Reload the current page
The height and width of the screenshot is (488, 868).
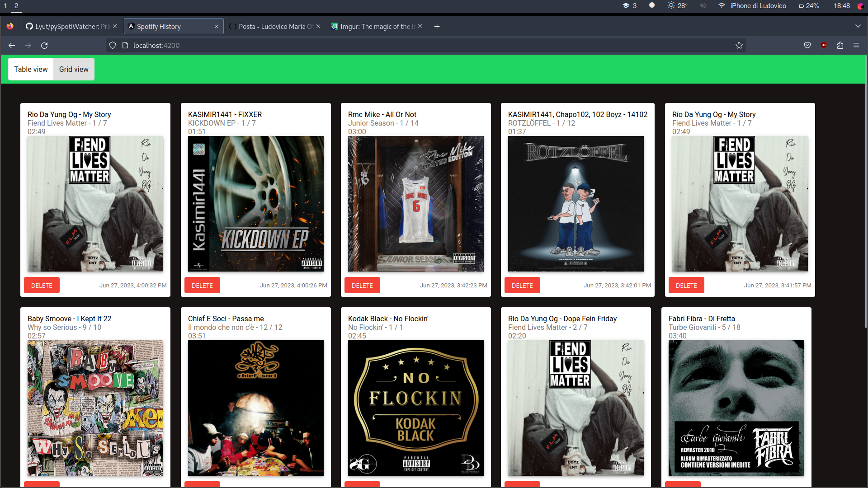(x=44, y=46)
